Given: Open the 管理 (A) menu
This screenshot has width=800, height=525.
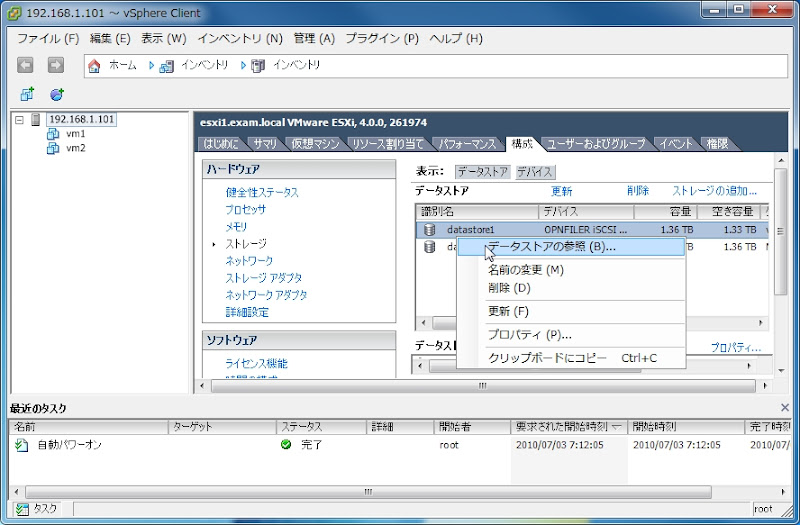Looking at the screenshot, I should pyautogui.click(x=314, y=39).
